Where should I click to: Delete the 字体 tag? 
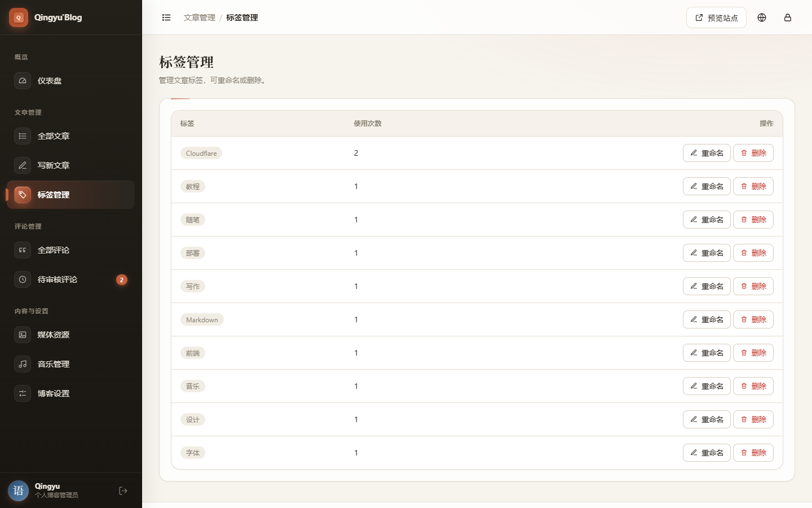(x=753, y=453)
